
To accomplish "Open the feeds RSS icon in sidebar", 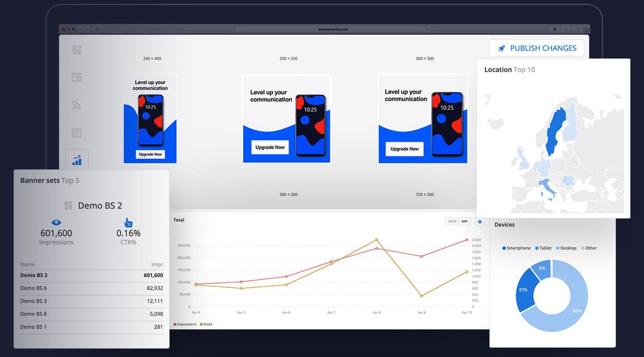I will coord(77,105).
